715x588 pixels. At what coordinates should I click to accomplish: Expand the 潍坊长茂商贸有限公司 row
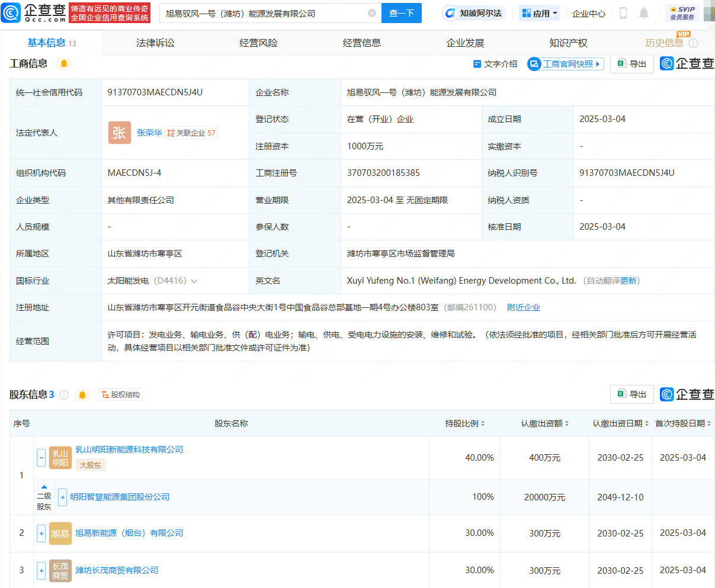pyautogui.click(x=41, y=570)
